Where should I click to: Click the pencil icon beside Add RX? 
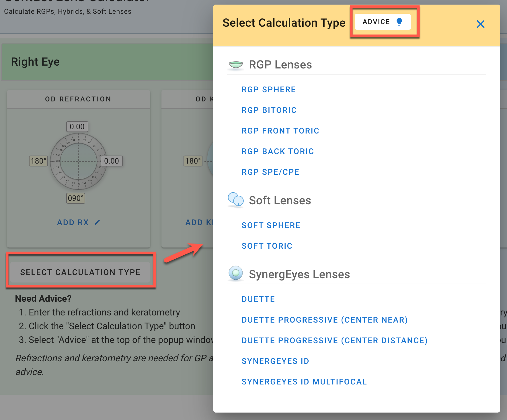(x=97, y=222)
